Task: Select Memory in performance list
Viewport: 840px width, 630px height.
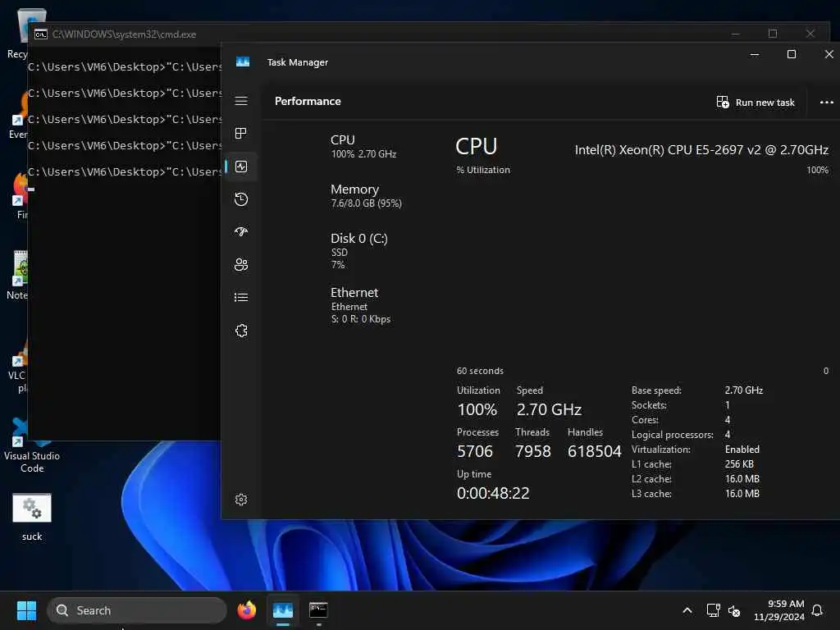Action: [366, 195]
